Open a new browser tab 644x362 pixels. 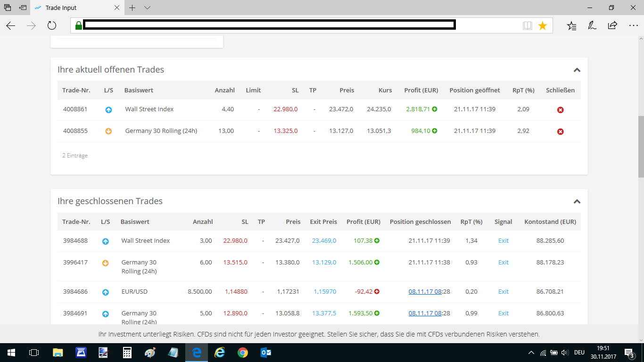(132, 8)
